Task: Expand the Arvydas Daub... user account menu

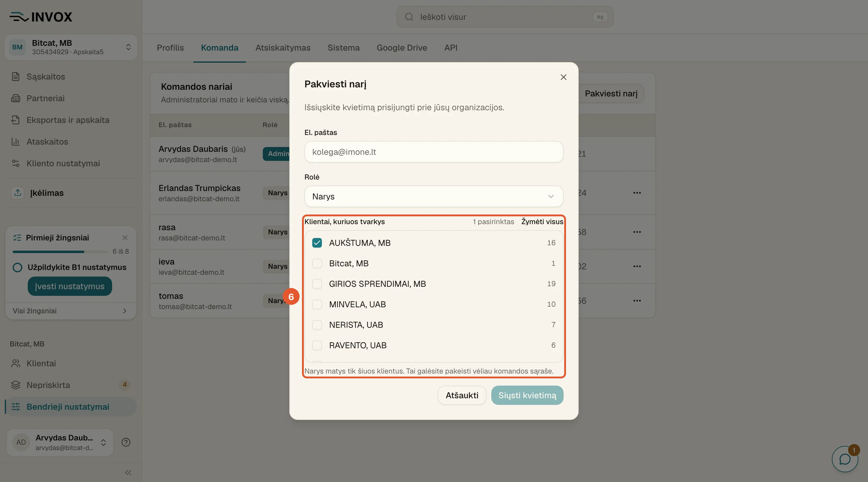Action: point(60,442)
